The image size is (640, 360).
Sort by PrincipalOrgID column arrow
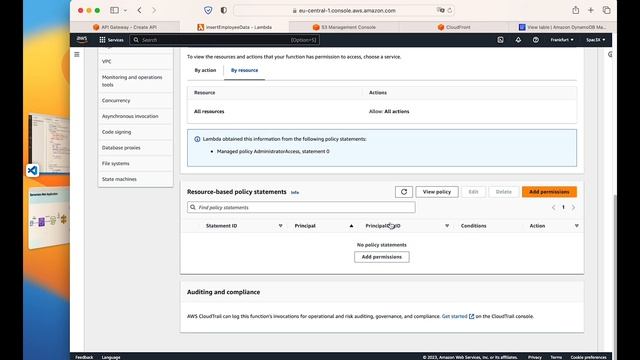point(447,226)
